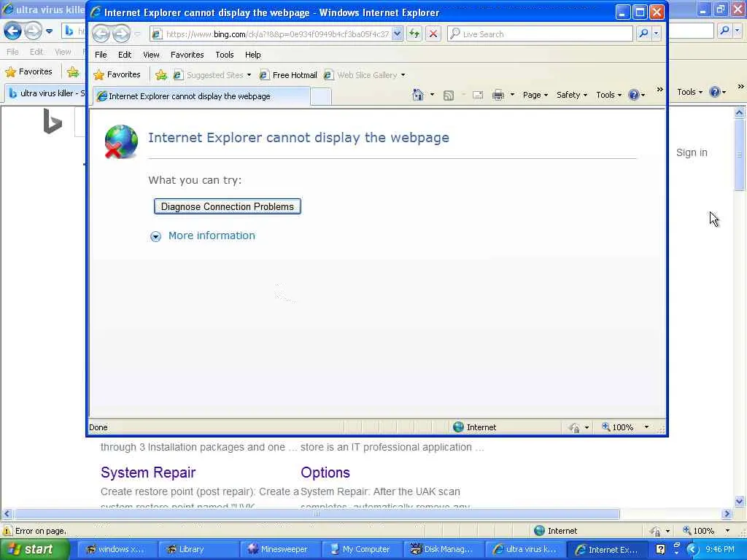Switch to My Computer taskbar button
This screenshot has width=747, height=560.
click(x=360, y=549)
